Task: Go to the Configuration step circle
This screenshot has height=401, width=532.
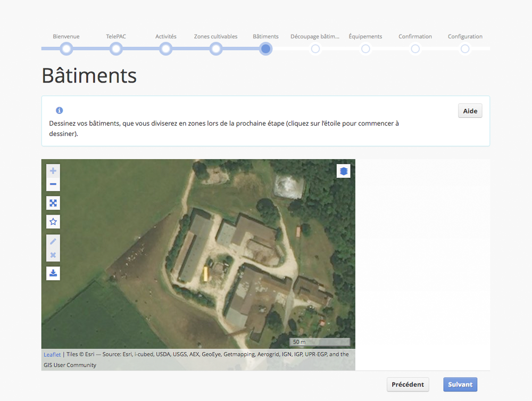Action: pyautogui.click(x=465, y=49)
